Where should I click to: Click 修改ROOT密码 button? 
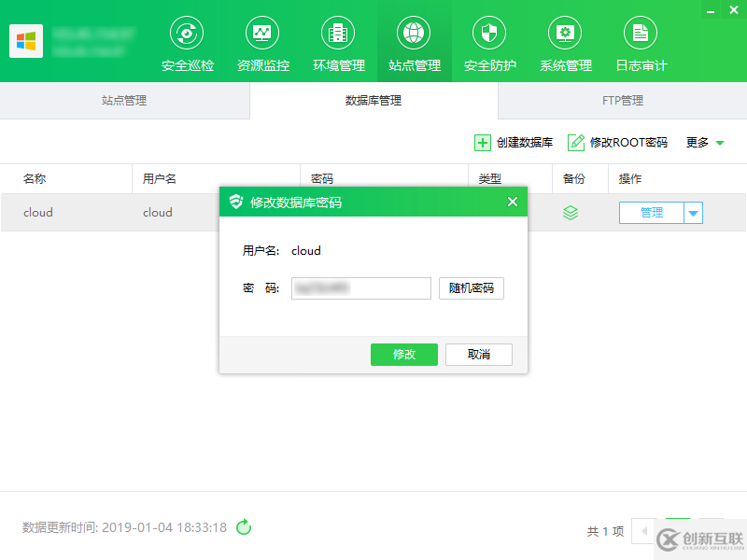[617, 143]
